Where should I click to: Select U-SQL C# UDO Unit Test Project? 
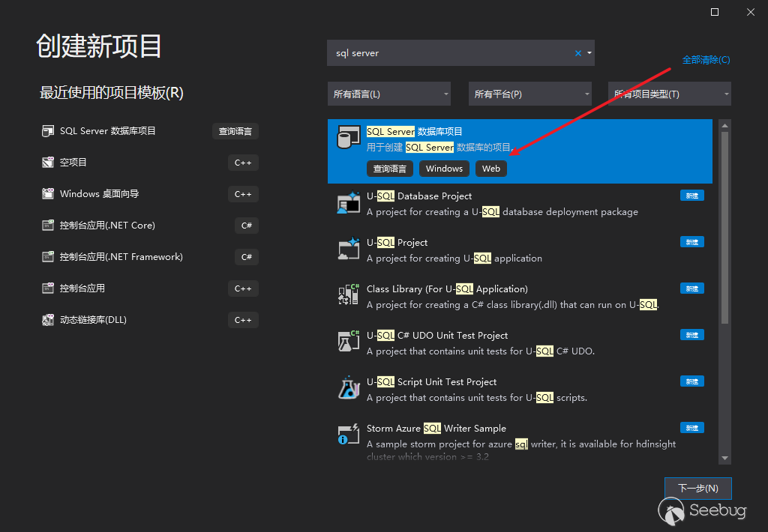(520, 342)
